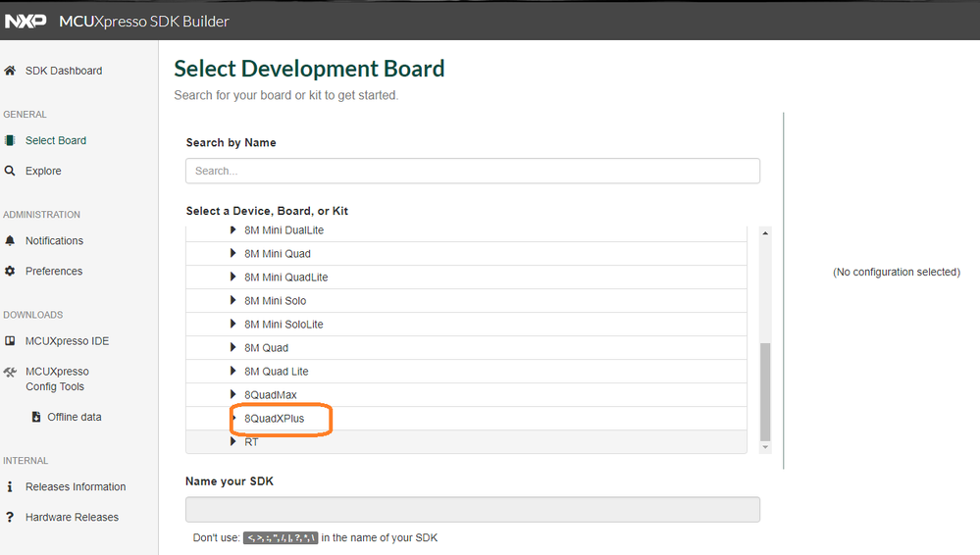The image size is (980, 555).
Task: Click the Notifications bell icon
Action: click(10, 240)
